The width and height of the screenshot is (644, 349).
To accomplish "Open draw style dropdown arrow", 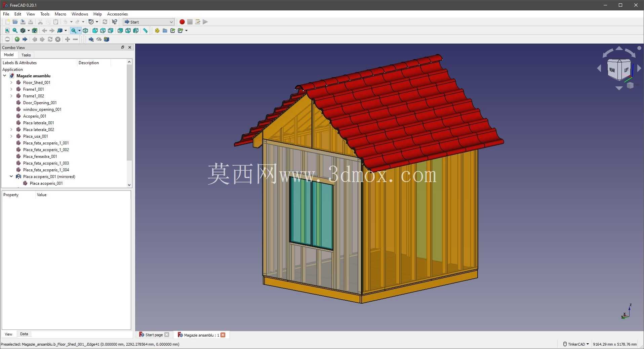I will tap(29, 31).
